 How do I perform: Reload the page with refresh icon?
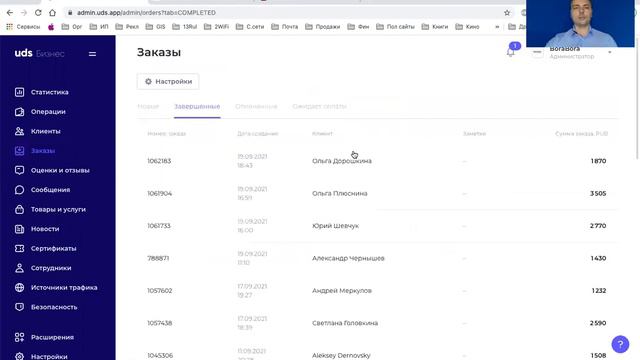(38, 13)
